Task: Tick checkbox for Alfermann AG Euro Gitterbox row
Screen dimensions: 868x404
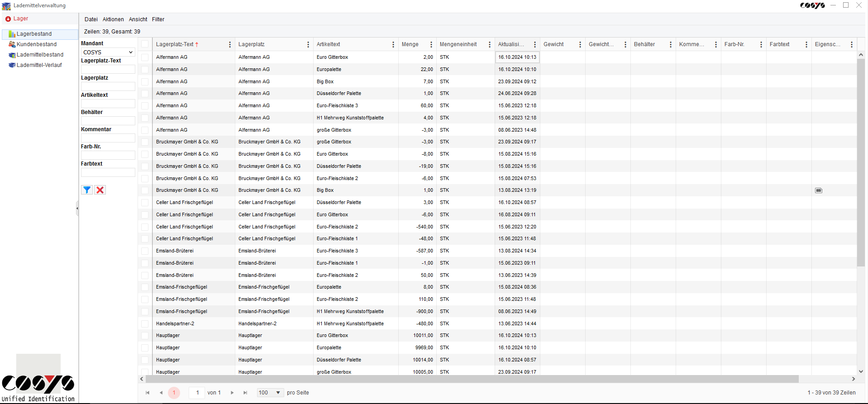Action: point(145,57)
